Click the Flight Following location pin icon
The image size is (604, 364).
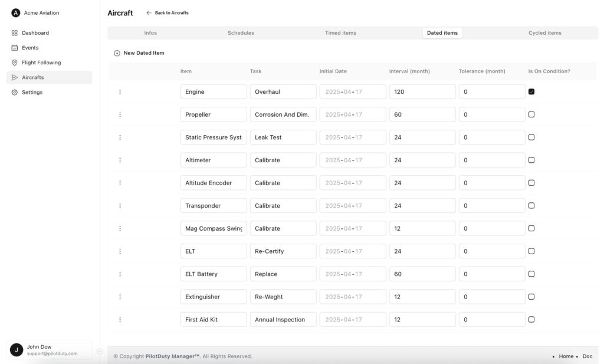[15, 63]
